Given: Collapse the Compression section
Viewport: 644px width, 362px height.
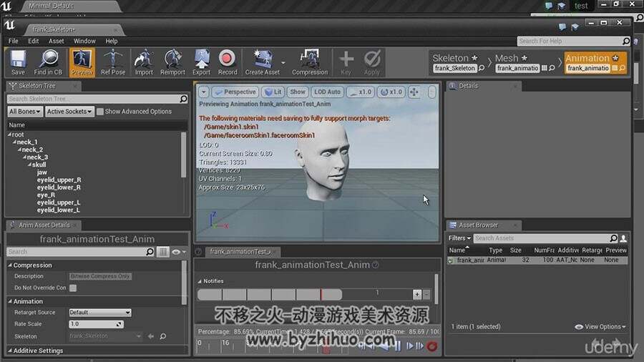Looking at the screenshot, I should [10, 265].
